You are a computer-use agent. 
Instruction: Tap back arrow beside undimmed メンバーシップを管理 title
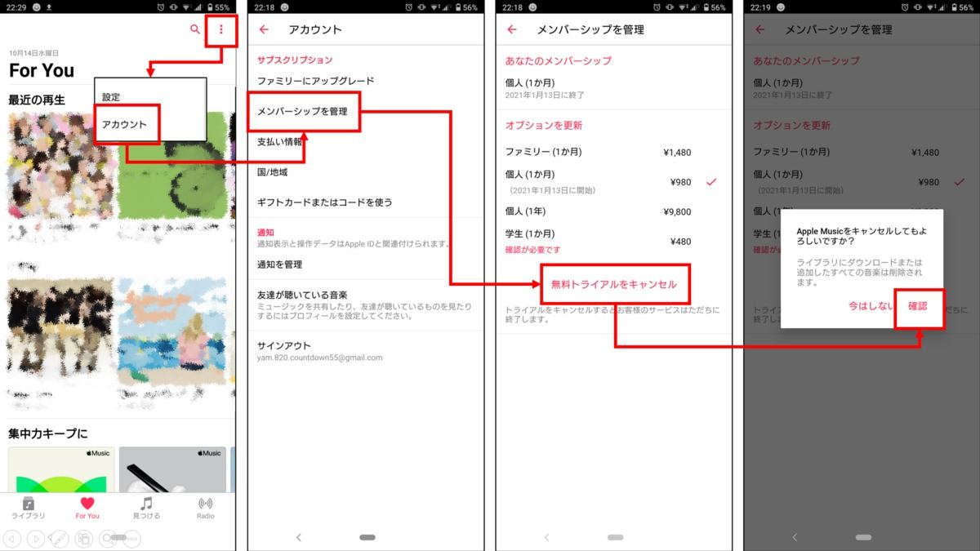point(512,29)
